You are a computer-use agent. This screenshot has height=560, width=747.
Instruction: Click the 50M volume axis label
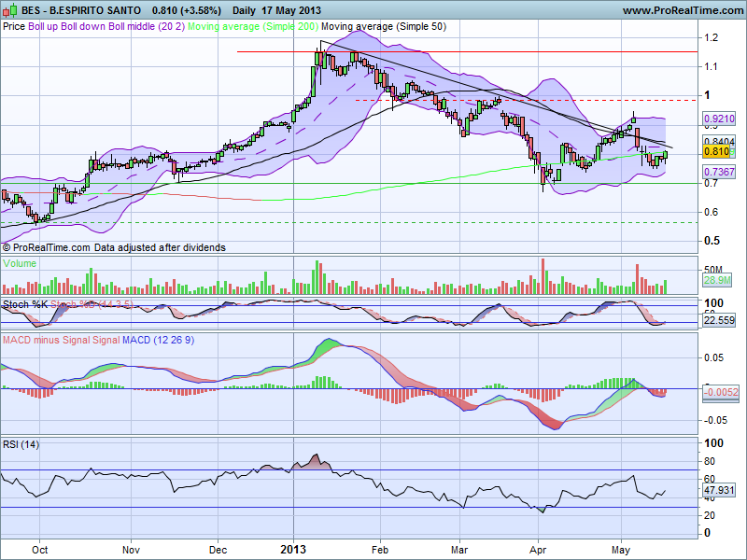point(712,270)
